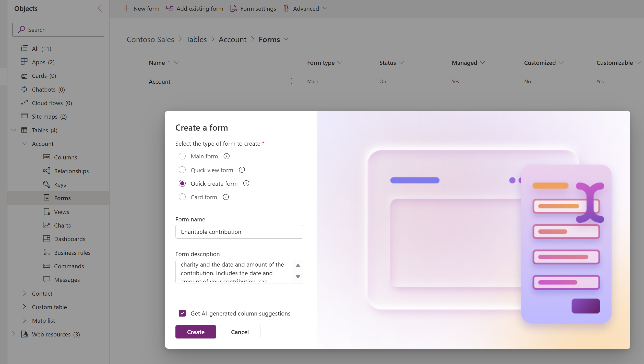Image resolution: width=644 pixels, height=364 pixels.
Task: Click in the Form name field
Action: coord(239,232)
